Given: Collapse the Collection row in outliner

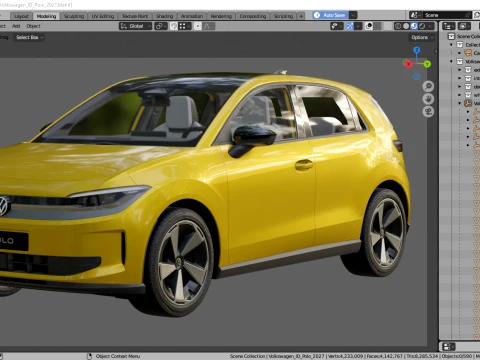Looking at the screenshot, I should point(452,45).
